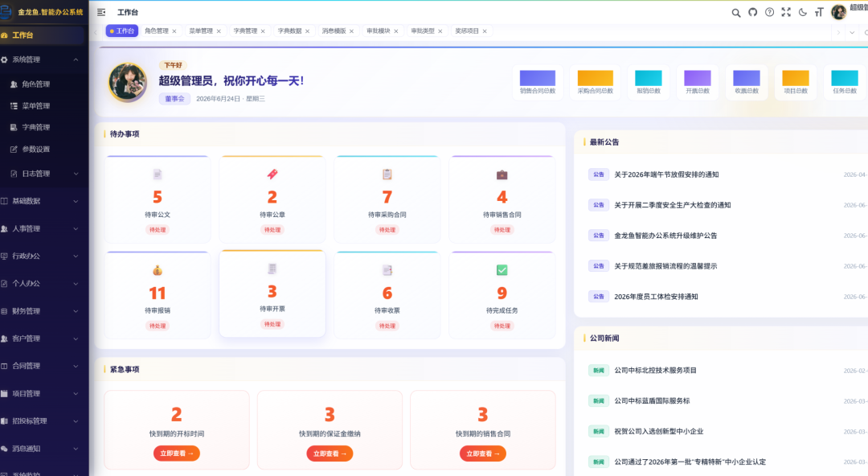Image resolution: width=868 pixels, height=476 pixels.
Task: Collapse the 系统管理 sidebar group
Action: point(76,59)
